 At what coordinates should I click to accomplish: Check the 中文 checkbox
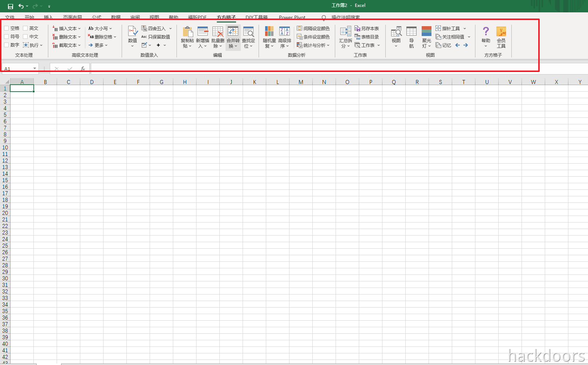25,36
